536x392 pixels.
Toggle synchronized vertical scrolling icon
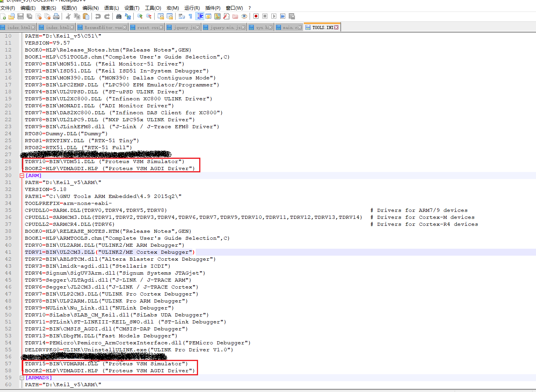tap(161, 16)
